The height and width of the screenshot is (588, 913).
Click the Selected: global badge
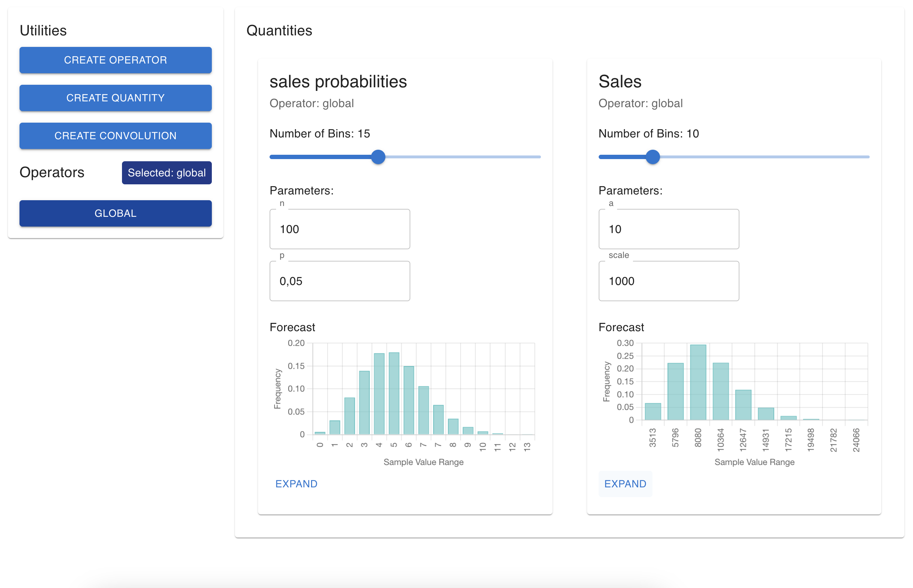tap(166, 172)
